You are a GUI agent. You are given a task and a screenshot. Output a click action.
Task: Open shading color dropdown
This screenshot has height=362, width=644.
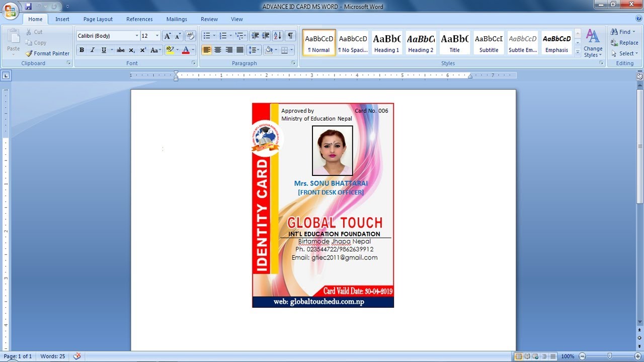[x=277, y=50]
